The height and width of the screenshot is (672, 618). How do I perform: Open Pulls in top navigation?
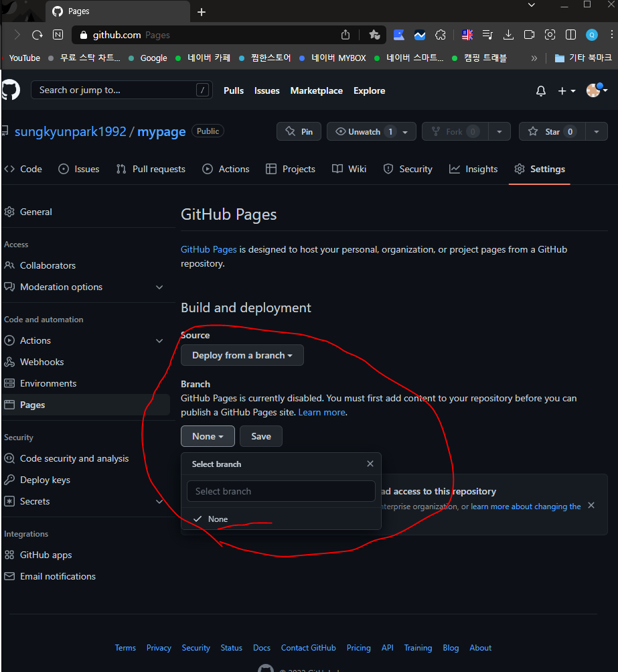[234, 91]
